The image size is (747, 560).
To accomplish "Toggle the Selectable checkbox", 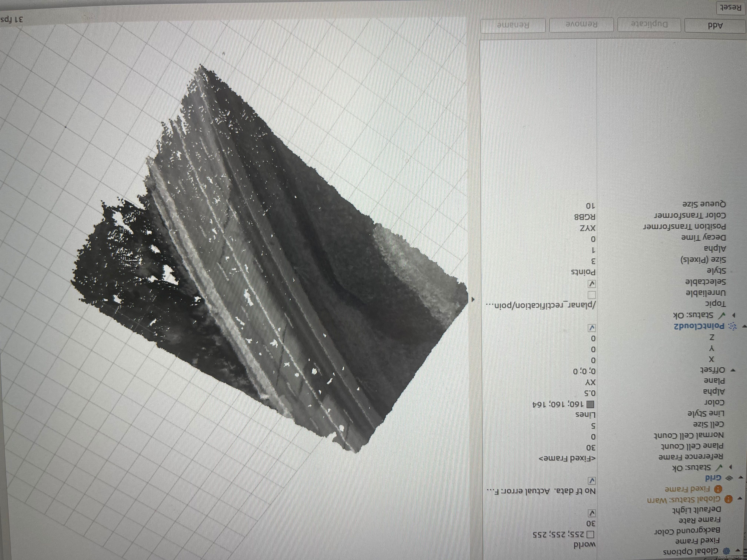I will tap(592, 284).
